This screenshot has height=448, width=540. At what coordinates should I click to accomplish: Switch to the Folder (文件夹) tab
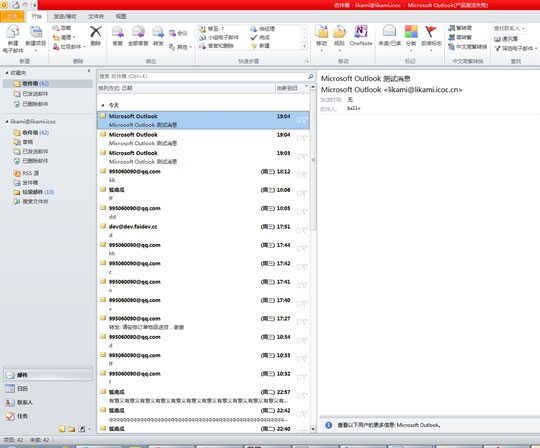(96, 16)
